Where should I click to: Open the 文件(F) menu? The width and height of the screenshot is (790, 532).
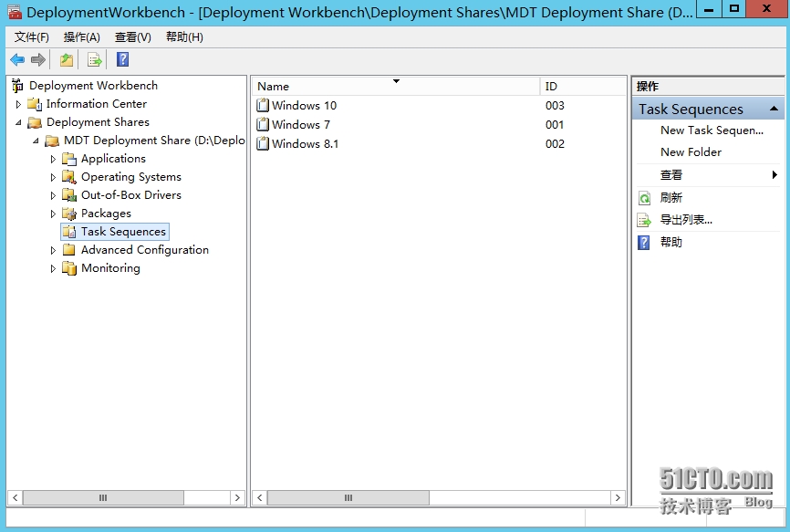(x=31, y=37)
